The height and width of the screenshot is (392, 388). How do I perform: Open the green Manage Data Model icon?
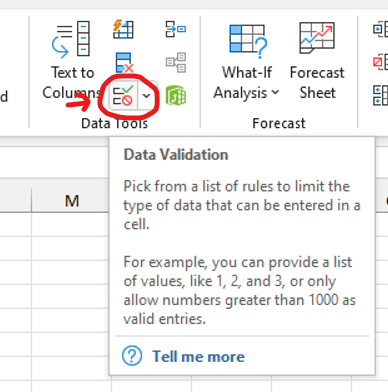point(176,96)
